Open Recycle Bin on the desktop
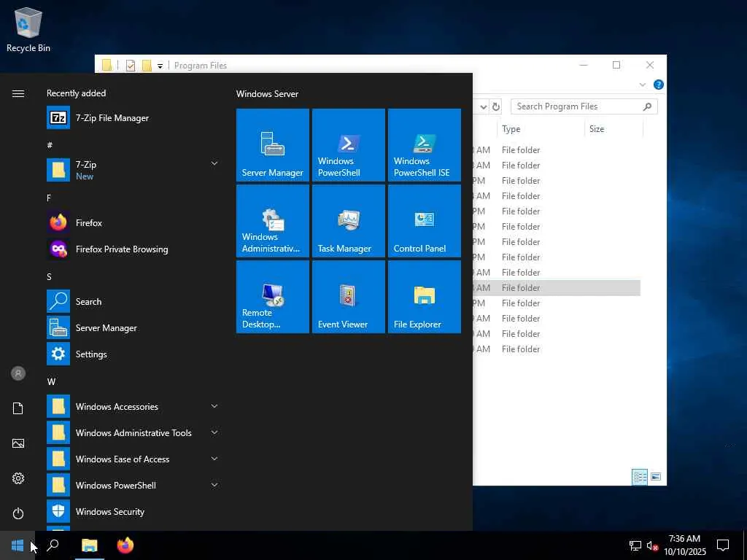This screenshot has width=747, height=560. [x=28, y=29]
